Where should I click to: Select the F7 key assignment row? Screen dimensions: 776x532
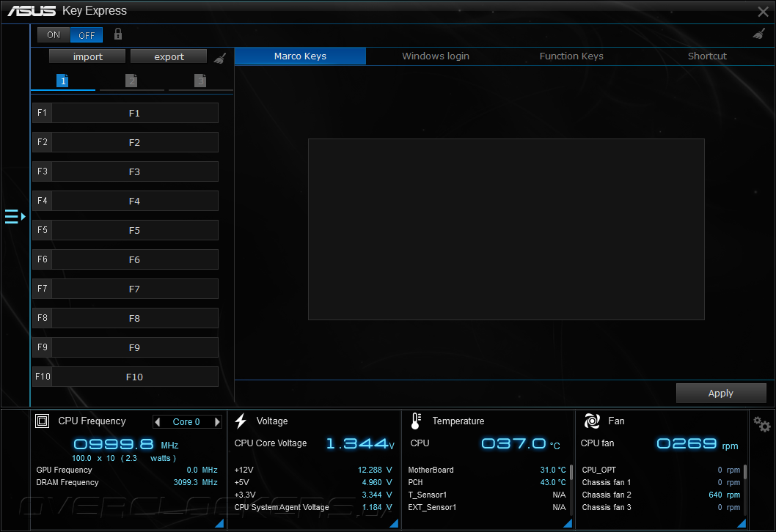point(125,289)
